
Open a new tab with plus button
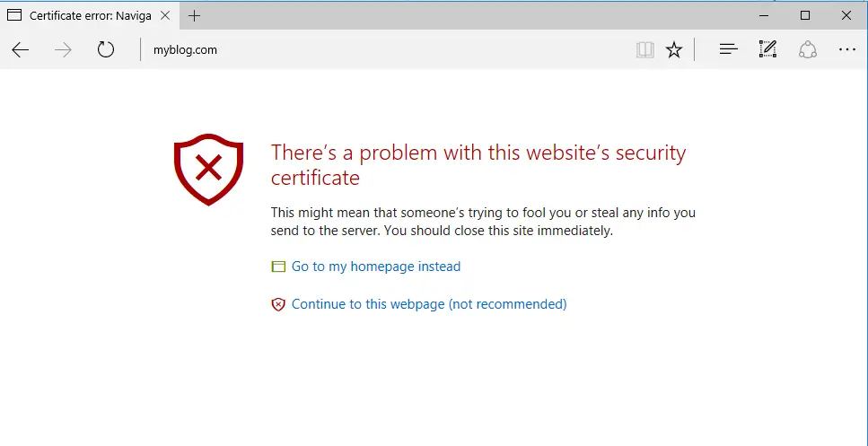click(x=194, y=16)
